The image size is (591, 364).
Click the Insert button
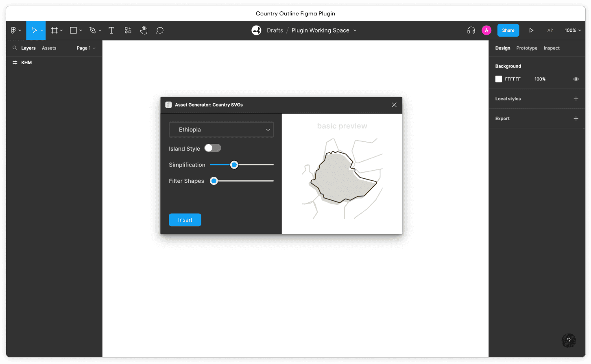[185, 220]
